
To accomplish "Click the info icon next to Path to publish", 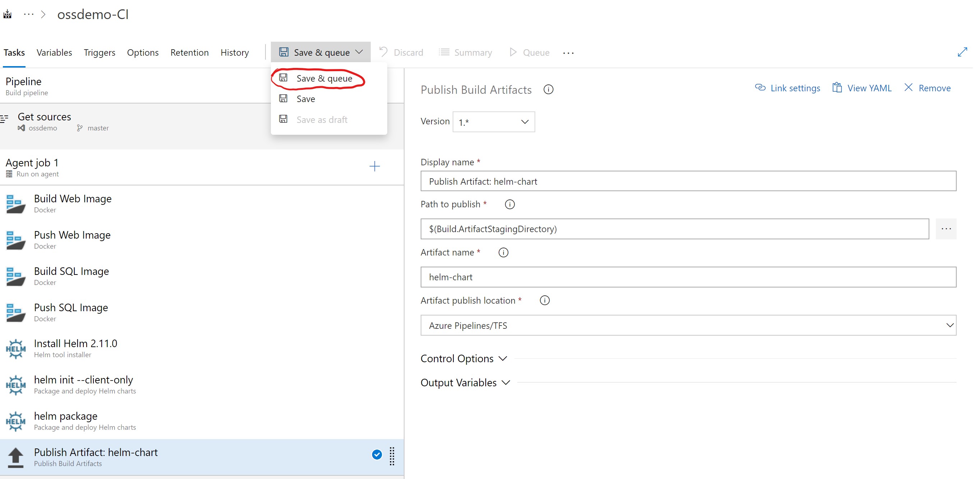I will (510, 204).
